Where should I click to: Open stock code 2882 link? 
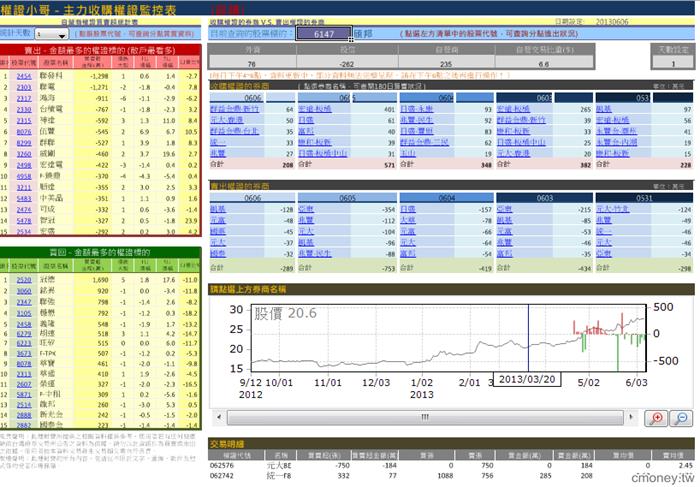point(24,425)
